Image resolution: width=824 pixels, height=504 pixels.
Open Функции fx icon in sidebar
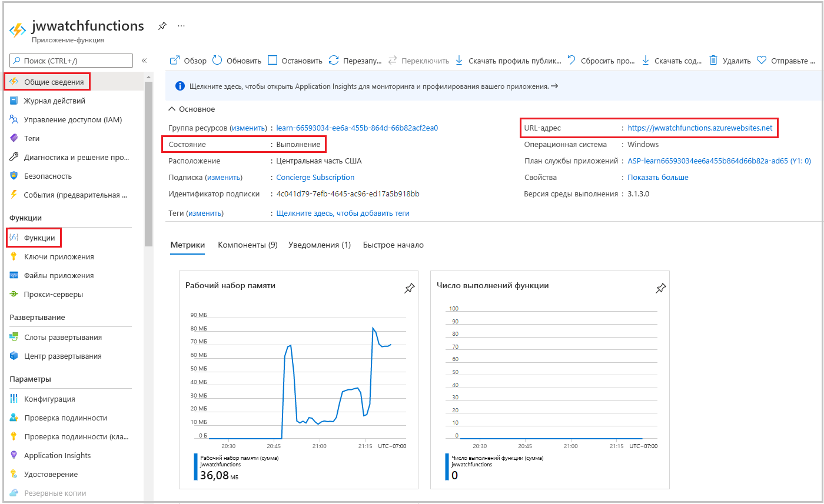pos(14,238)
